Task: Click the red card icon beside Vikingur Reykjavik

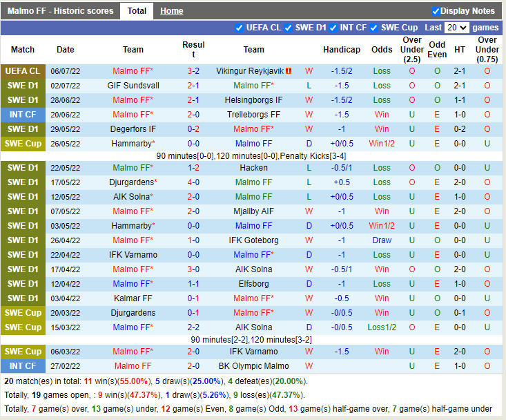Action: [x=289, y=71]
